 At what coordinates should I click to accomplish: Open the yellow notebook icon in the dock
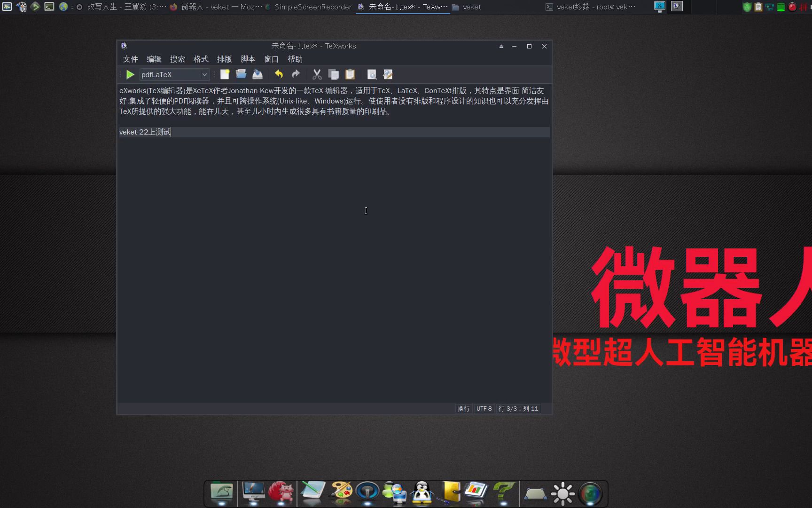click(x=450, y=492)
